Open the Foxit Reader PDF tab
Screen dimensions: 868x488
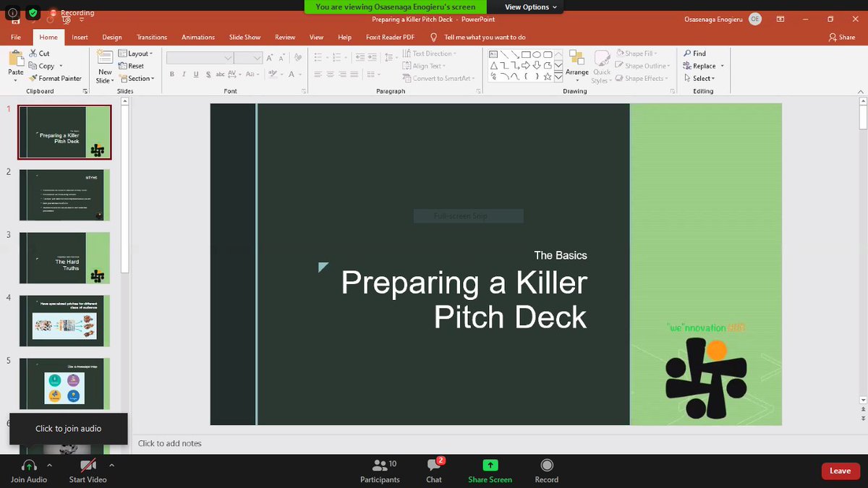coord(389,37)
